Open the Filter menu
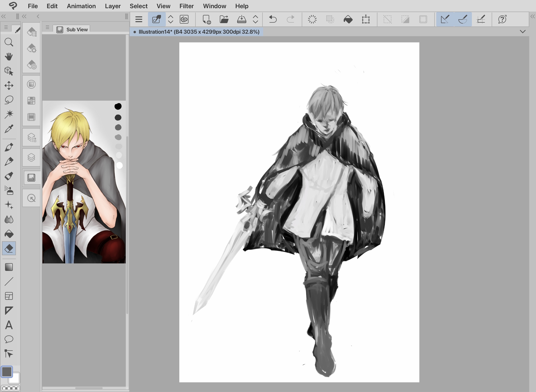This screenshot has height=392, width=536. click(187, 6)
